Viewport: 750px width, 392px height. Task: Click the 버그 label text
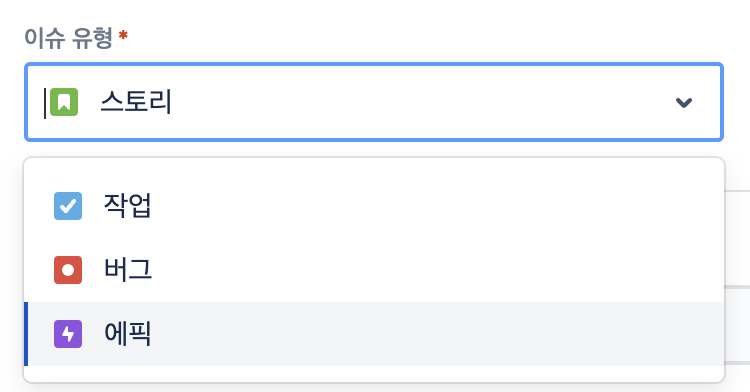point(128,269)
